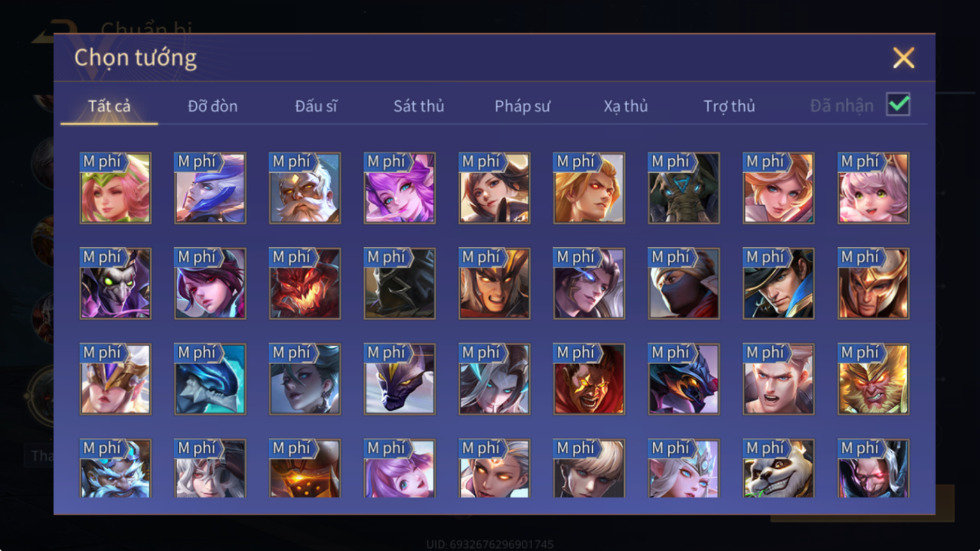Choose the cowboy hat gunslinger hero portrait
This screenshot has width=980, height=551.
pos(778,283)
